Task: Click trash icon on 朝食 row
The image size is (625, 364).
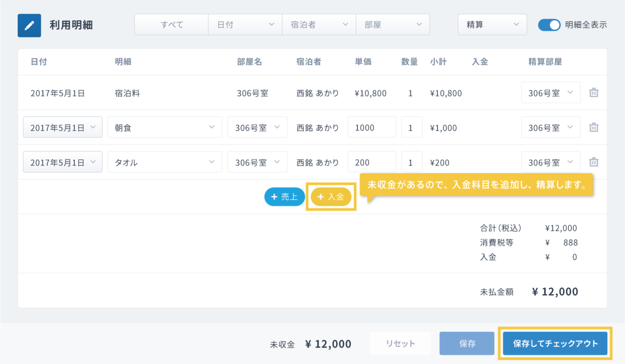Action: tap(594, 128)
